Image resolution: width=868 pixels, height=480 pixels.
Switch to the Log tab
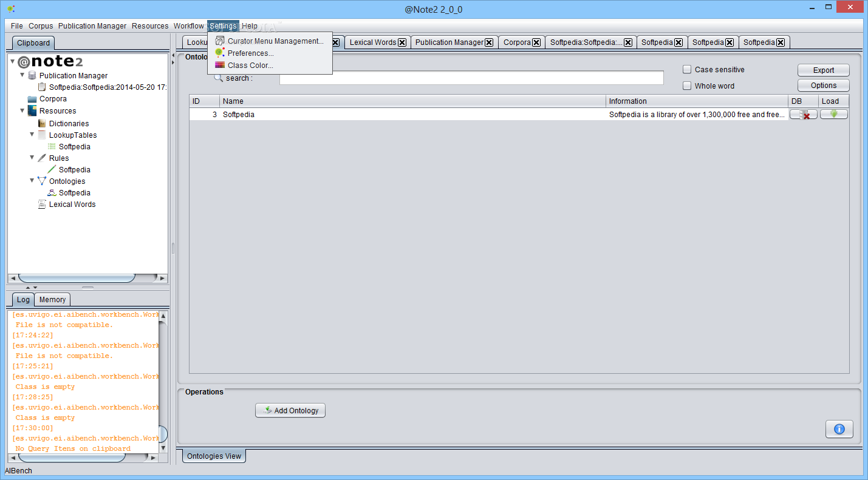(x=23, y=300)
